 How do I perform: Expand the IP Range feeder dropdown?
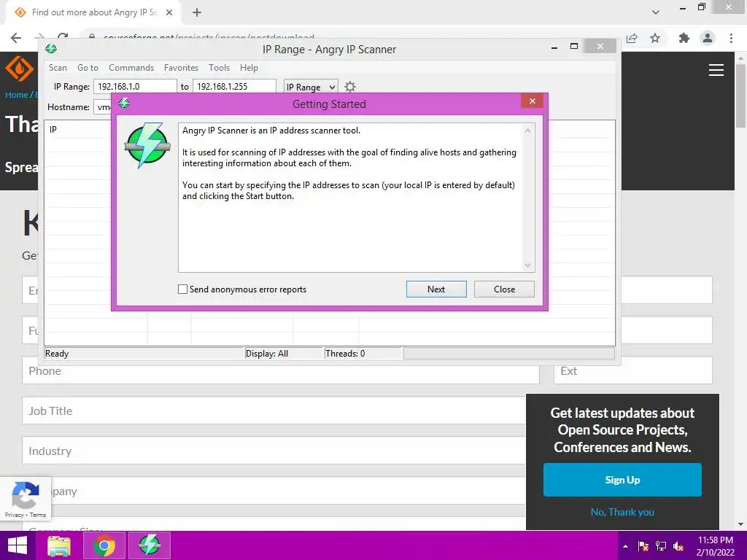[311, 87]
